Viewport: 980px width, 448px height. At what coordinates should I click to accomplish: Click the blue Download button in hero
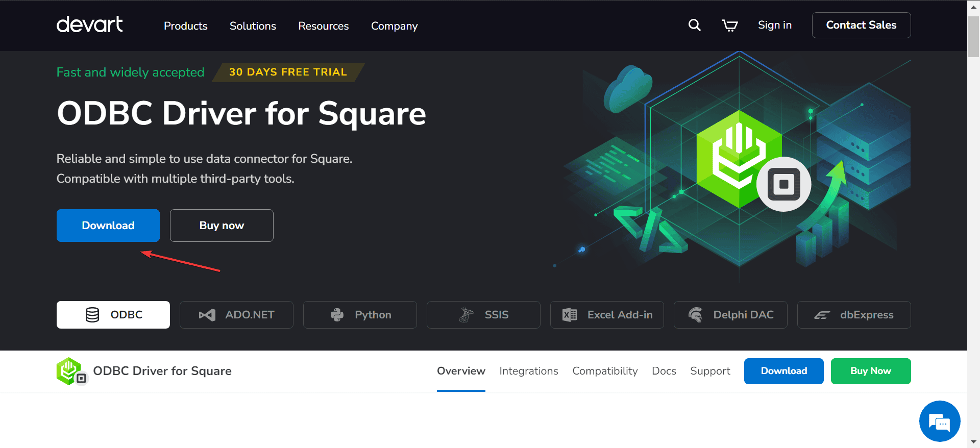[x=108, y=226]
